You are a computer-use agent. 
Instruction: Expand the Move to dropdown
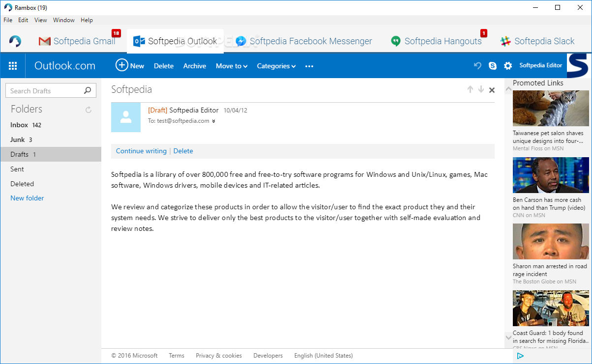click(232, 66)
